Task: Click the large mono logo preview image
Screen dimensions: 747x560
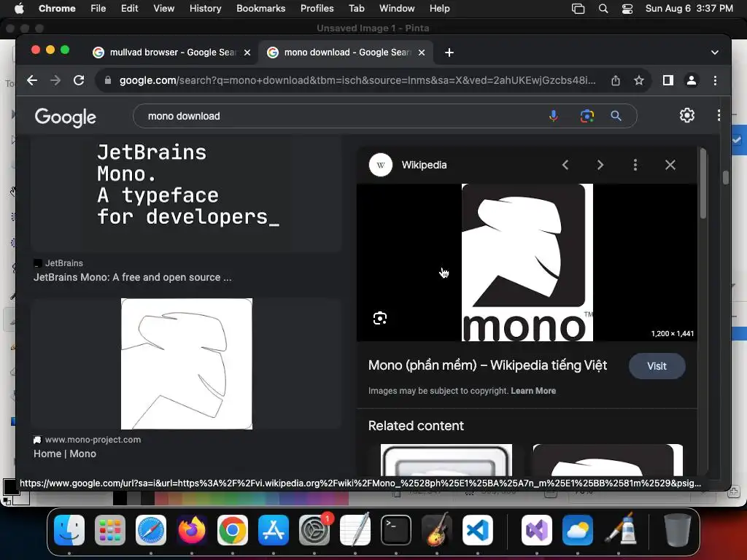Action: point(527,262)
